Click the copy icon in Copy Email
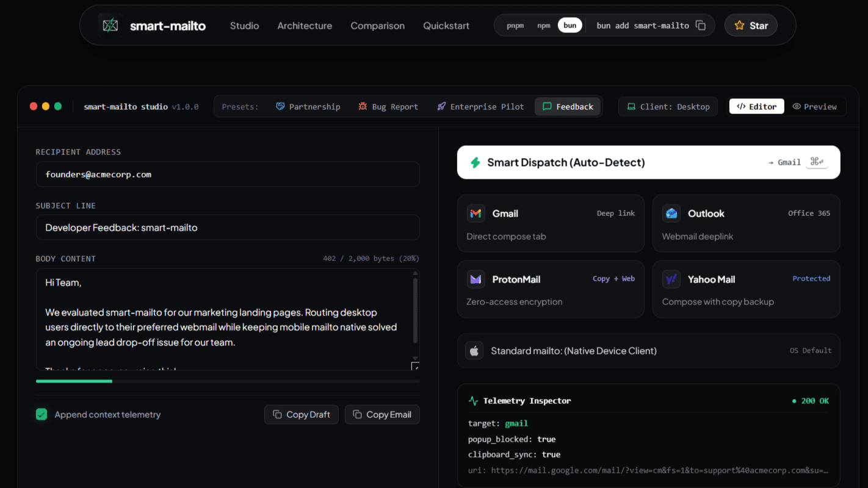The width and height of the screenshot is (868, 488). [x=358, y=414]
